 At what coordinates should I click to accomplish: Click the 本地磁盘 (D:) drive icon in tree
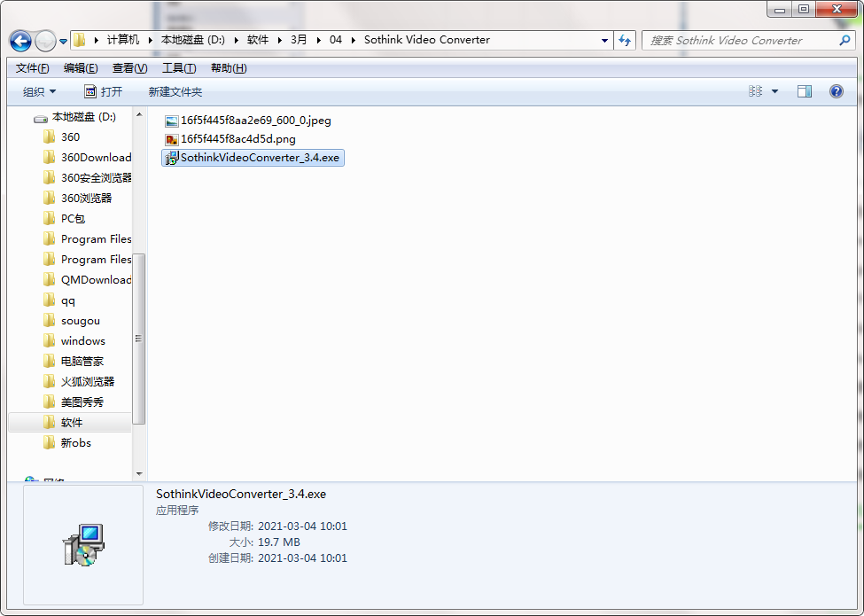tap(41, 119)
